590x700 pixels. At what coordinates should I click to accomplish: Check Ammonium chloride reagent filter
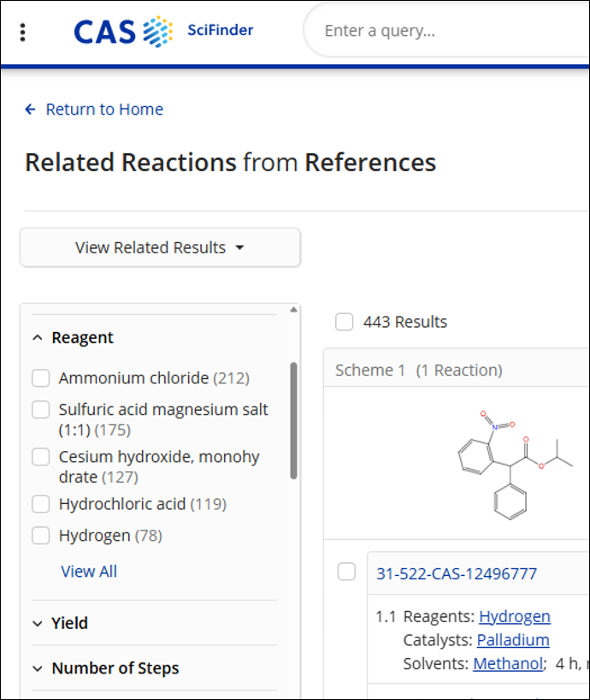point(40,378)
